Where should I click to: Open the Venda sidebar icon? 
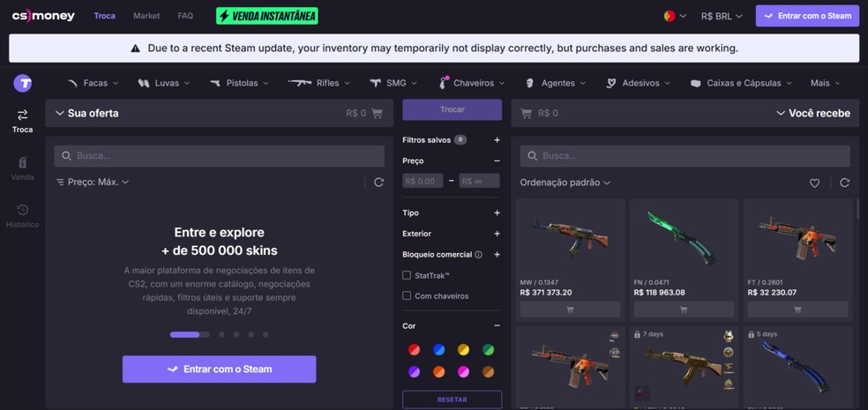(22, 162)
